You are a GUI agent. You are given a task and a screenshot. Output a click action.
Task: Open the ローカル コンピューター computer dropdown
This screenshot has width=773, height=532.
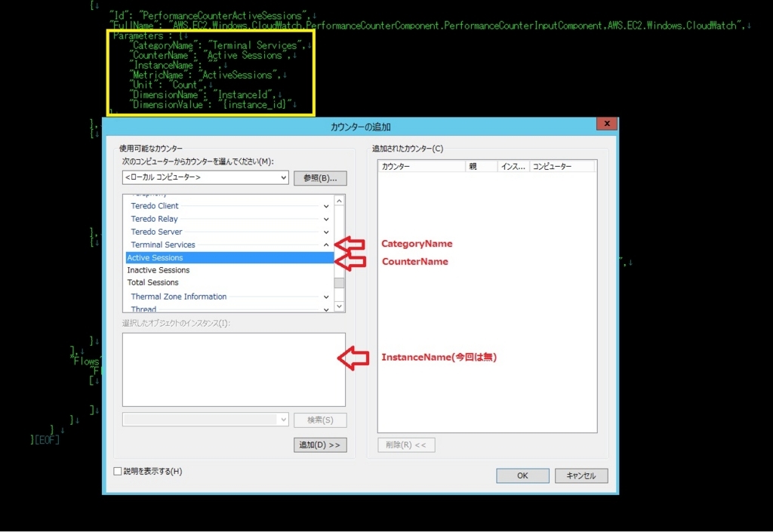[x=284, y=177]
